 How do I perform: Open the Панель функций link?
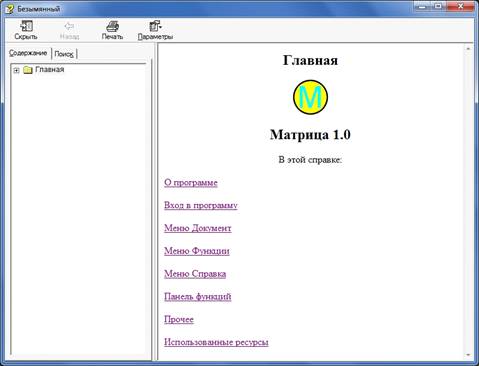(x=198, y=296)
